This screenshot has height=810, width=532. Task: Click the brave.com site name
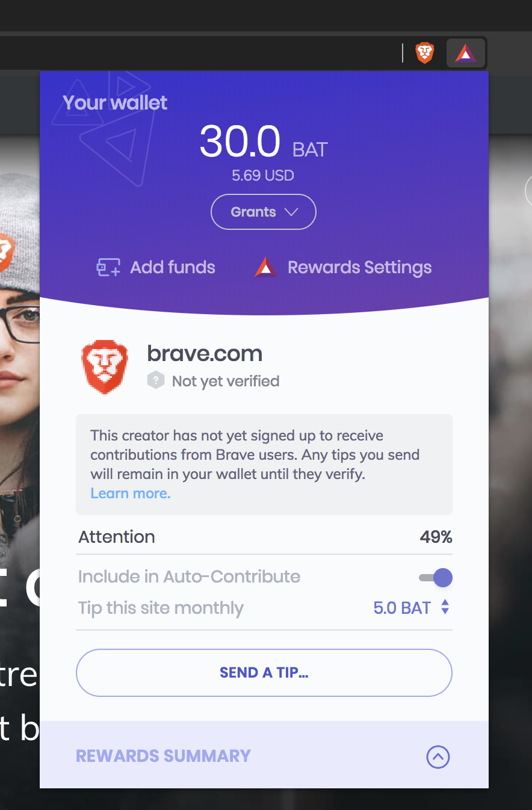click(205, 353)
